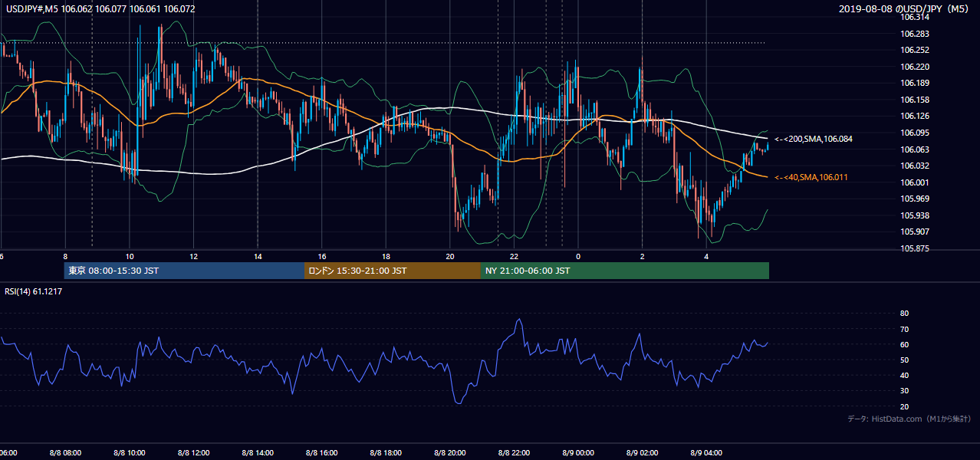Viewport: 980px width, 460px height.
Task: Click the 8/8 22:00 date label
Action: pyautogui.click(x=515, y=453)
